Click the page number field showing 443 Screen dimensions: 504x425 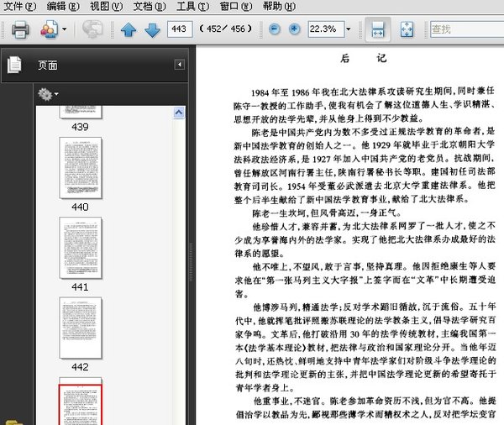pyautogui.click(x=180, y=29)
